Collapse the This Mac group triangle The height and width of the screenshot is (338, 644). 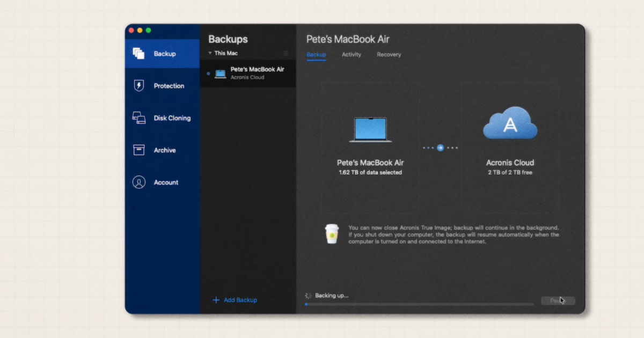point(210,53)
